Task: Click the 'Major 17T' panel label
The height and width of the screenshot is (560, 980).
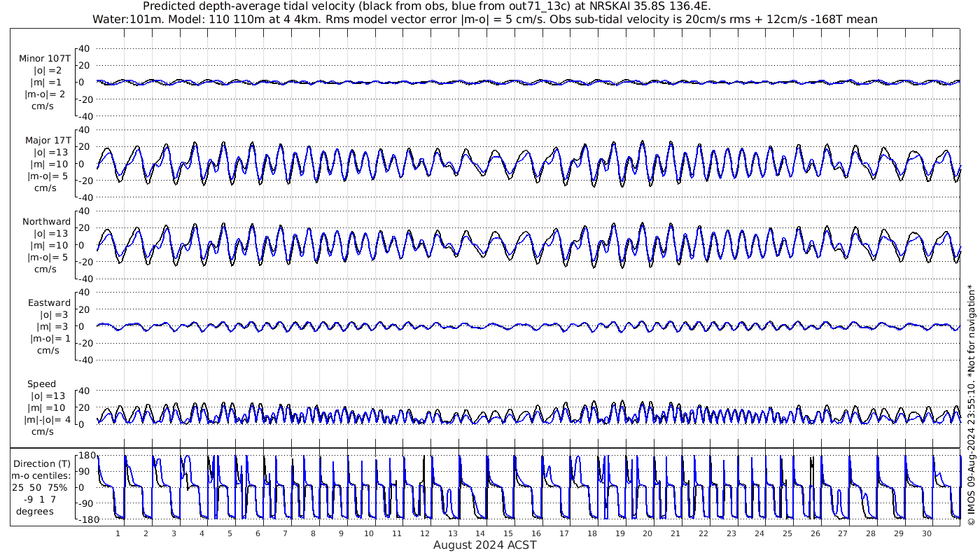Action: point(48,140)
